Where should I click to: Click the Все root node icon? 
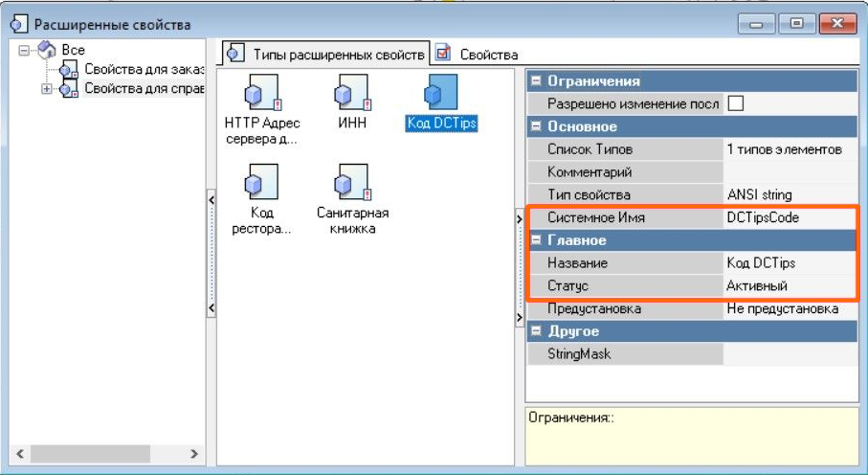(x=47, y=50)
